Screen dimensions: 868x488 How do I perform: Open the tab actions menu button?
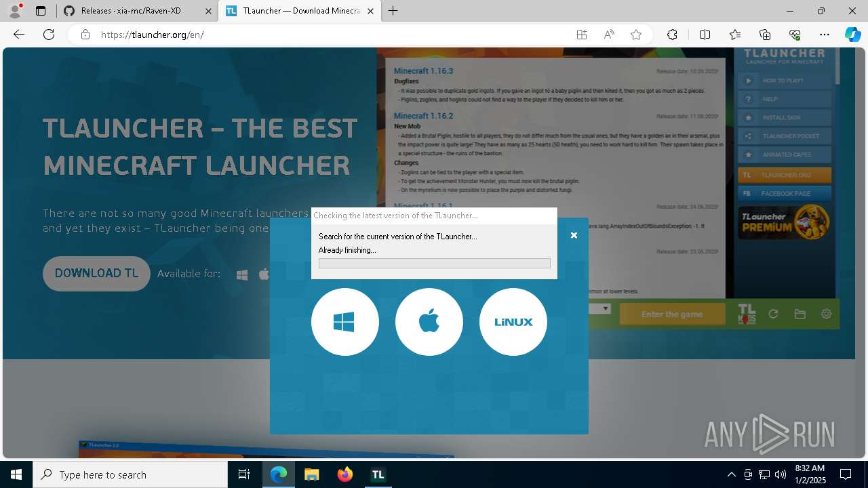41,11
